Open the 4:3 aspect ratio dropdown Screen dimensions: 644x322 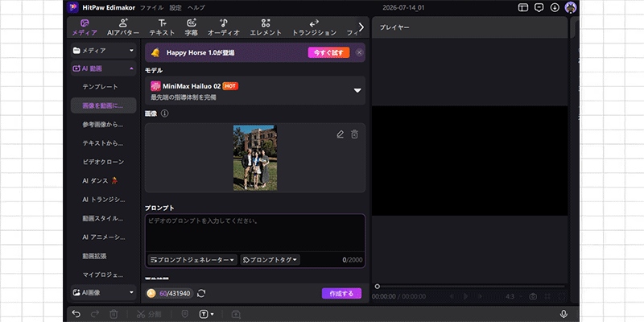[x=514, y=296]
